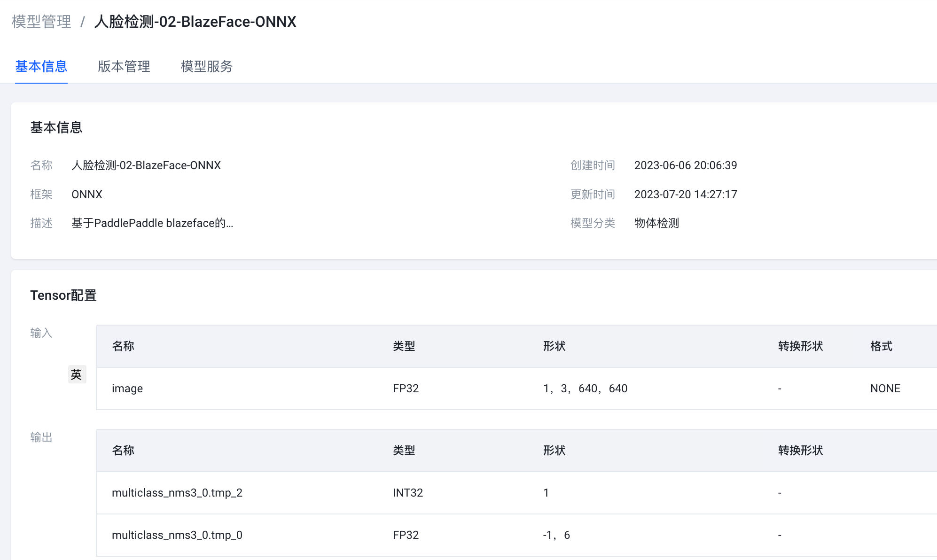Select multiclass_nms3_0.tmp_0 output row

point(177,535)
